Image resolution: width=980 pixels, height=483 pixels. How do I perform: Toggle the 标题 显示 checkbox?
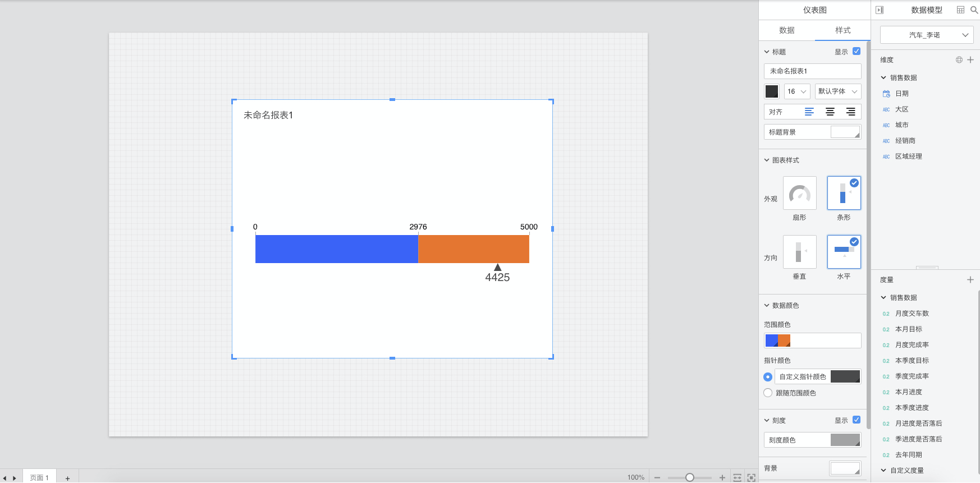coord(857,52)
